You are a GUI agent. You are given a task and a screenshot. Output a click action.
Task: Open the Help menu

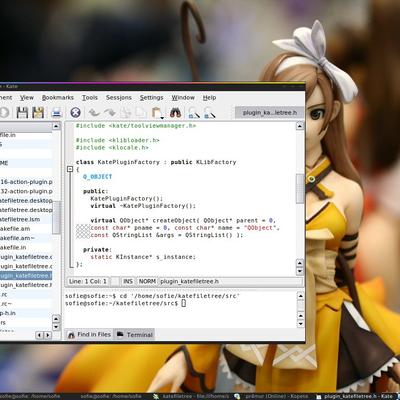tap(210, 98)
